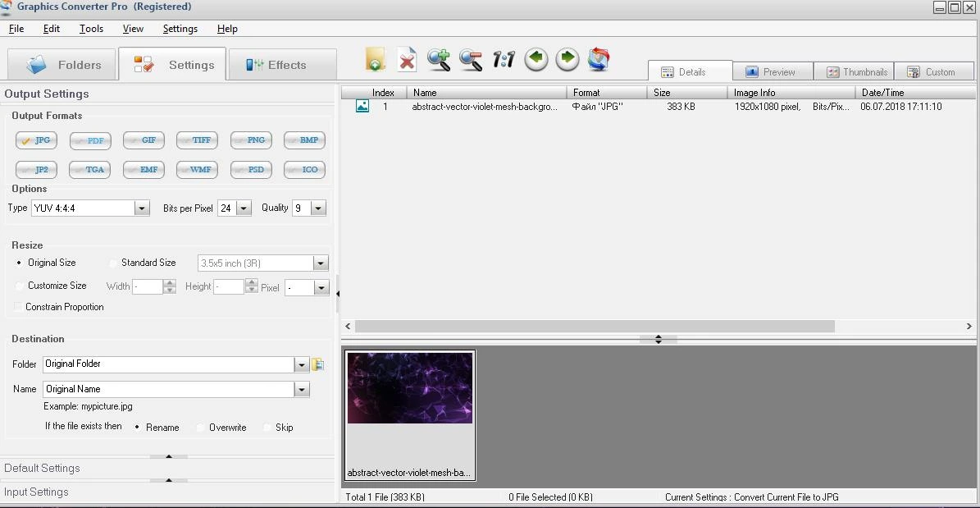
Task: Sort file list by Name column
Action: [x=486, y=93]
